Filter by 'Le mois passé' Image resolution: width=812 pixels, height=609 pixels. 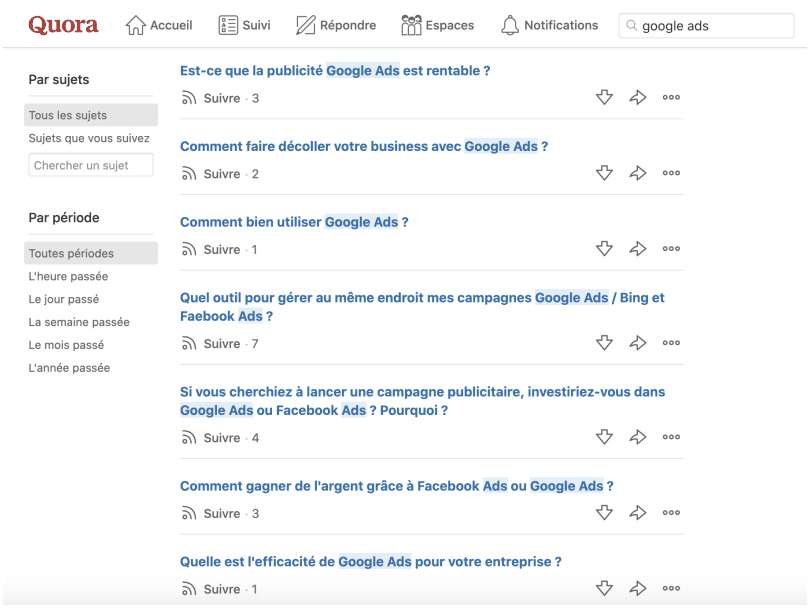(66, 345)
